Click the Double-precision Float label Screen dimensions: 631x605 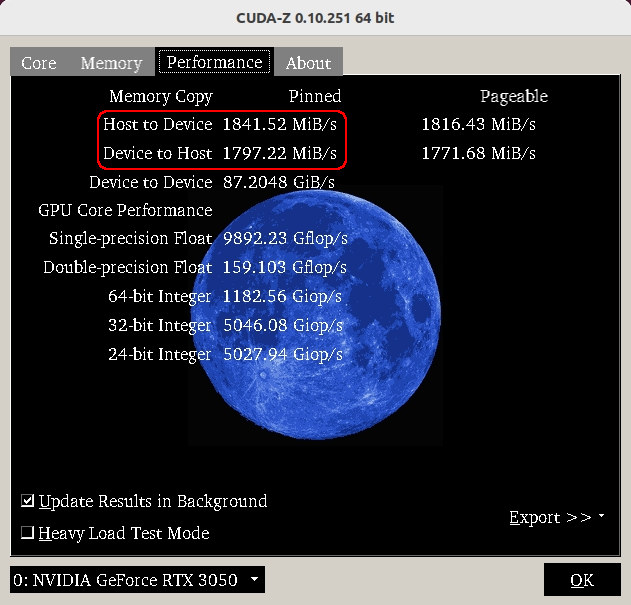[x=128, y=267]
